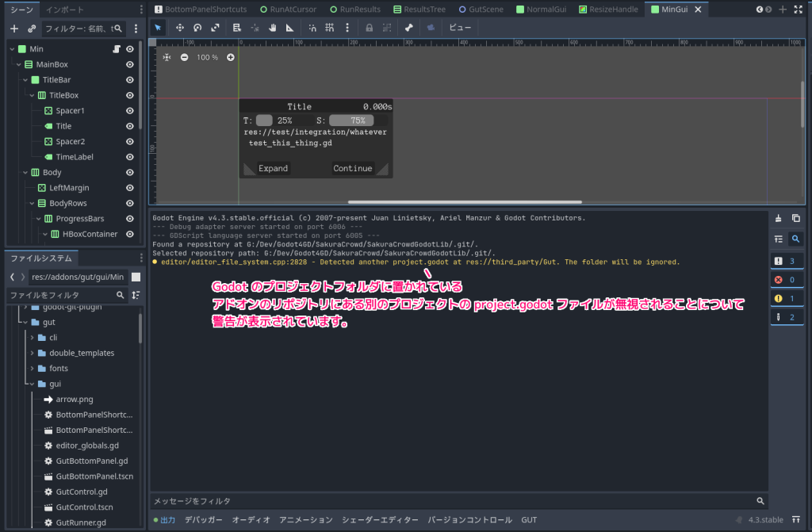Screen dimensions: 812x532
Task: Open the GUT bottom panel
Action: pyautogui.click(x=528, y=520)
